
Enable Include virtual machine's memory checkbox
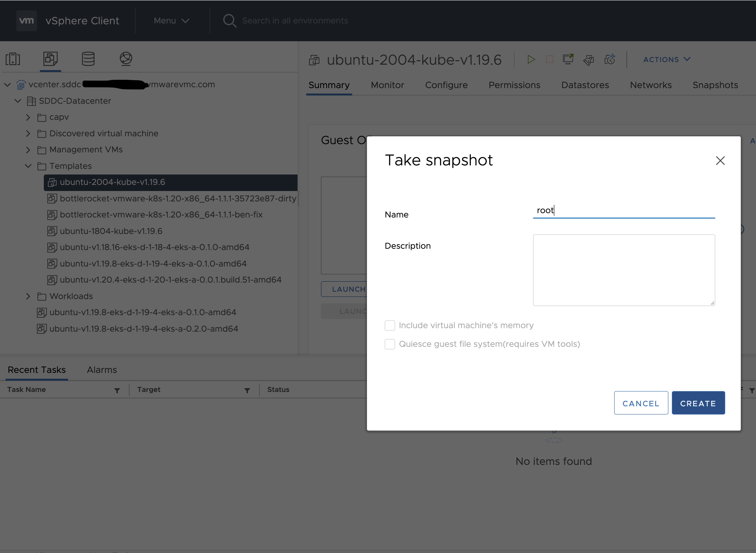[390, 325]
